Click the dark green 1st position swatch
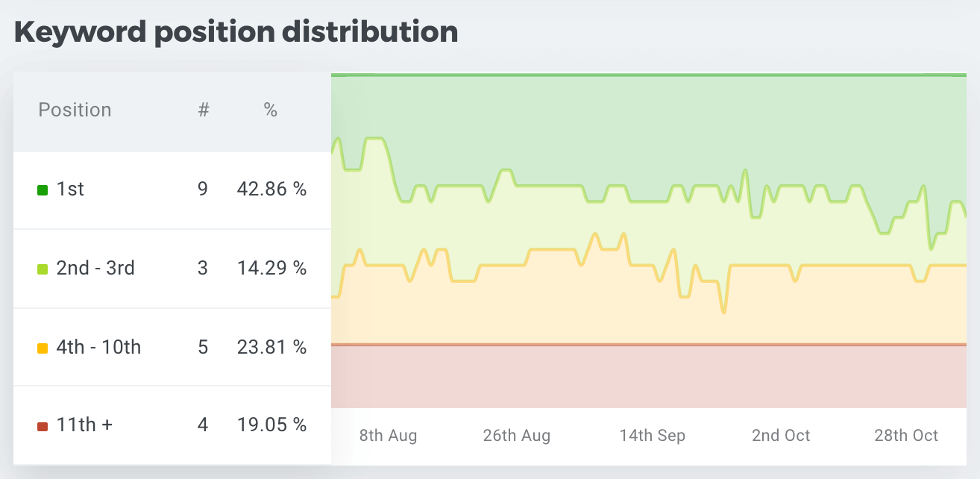Image resolution: width=980 pixels, height=479 pixels. [x=43, y=190]
